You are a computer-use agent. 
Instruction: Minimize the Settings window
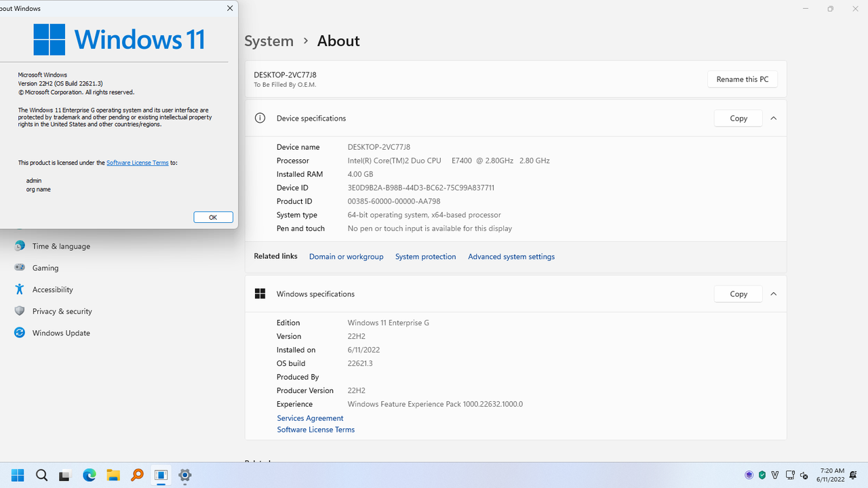pyautogui.click(x=806, y=9)
